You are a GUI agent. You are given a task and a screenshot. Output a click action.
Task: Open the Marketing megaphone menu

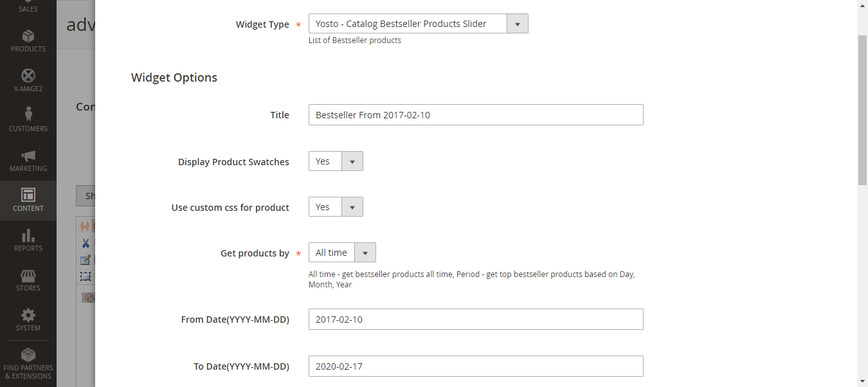click(28, 161)
